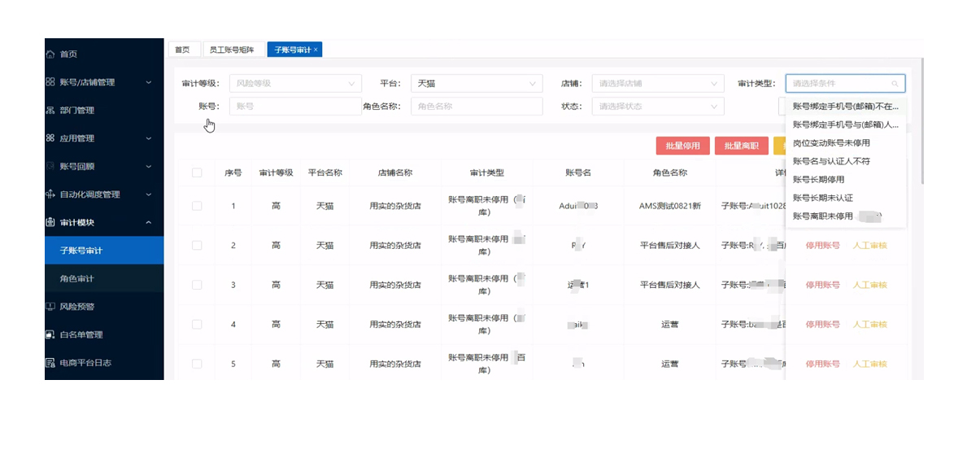Open the 店铺 shop selection dropdown

point(657,83)
